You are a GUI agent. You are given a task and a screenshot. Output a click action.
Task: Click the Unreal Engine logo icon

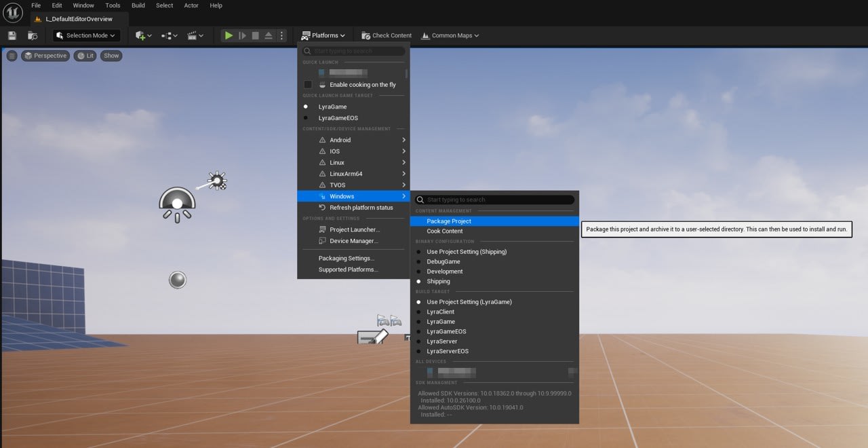[12, 12]
